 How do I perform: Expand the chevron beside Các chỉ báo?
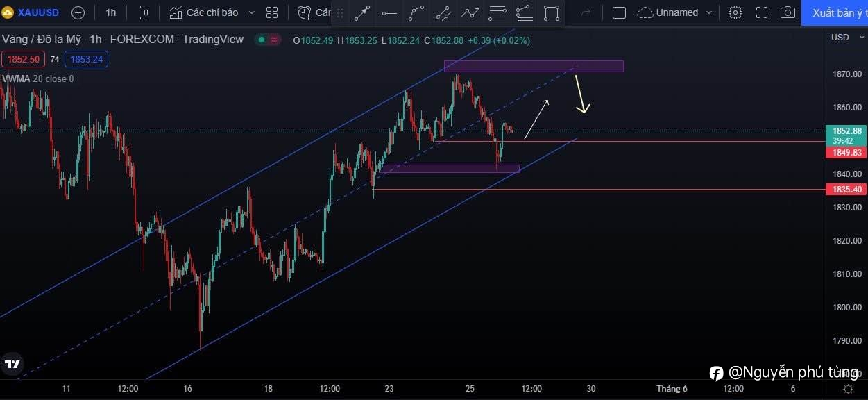251,12
